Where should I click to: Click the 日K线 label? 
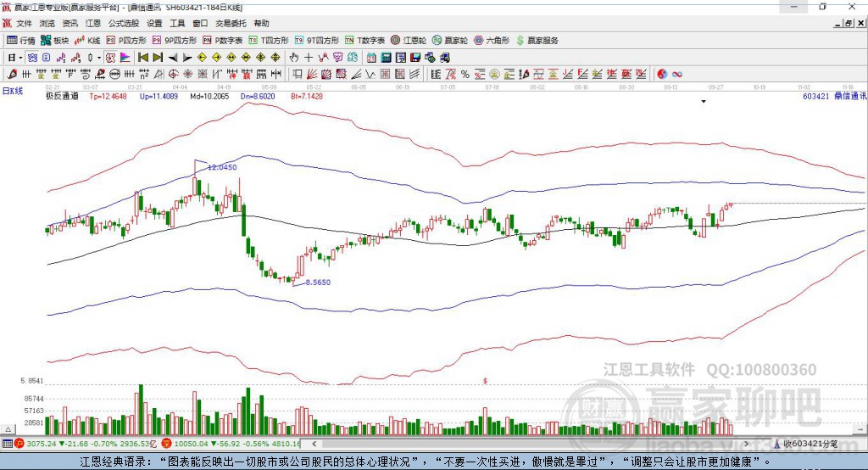point(13,91)
